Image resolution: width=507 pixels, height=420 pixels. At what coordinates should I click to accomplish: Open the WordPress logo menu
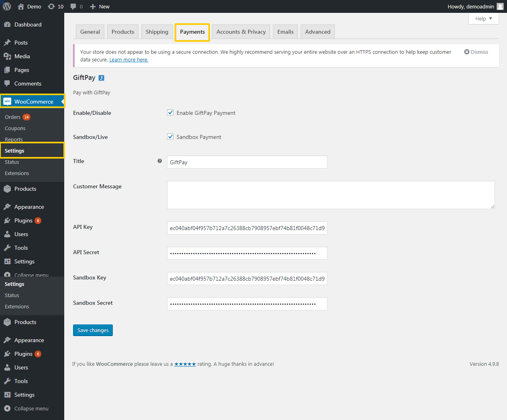tap(7, 6)
